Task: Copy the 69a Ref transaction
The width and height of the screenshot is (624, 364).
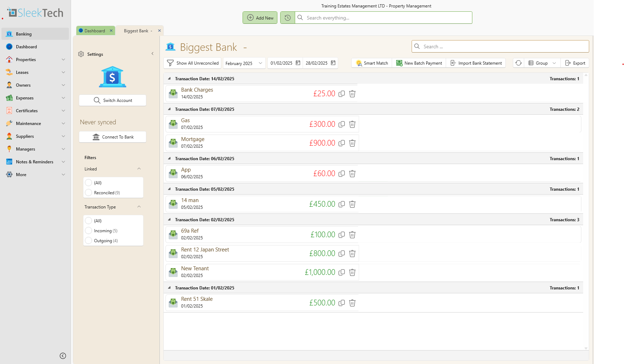Action: [x=342, y=235]
